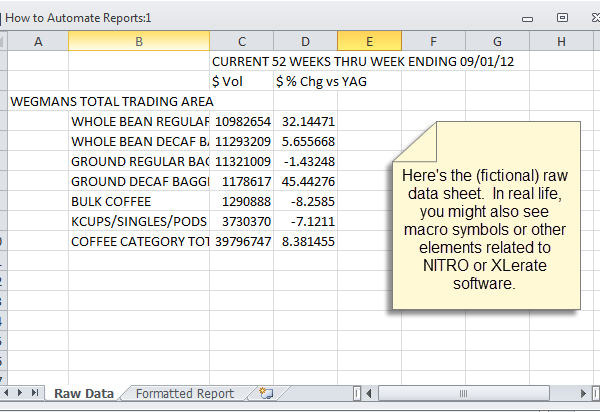Select column B header
Screen dimensions: 600x412
139,41
